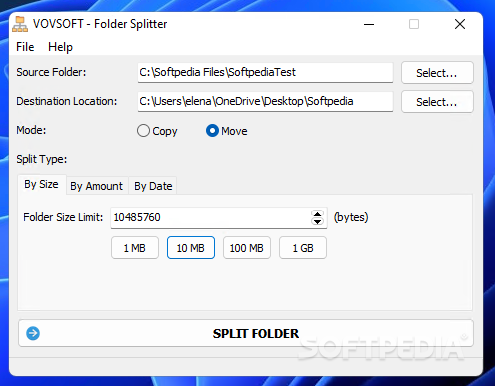Set size limit to 10 MB

coord(191,248)
